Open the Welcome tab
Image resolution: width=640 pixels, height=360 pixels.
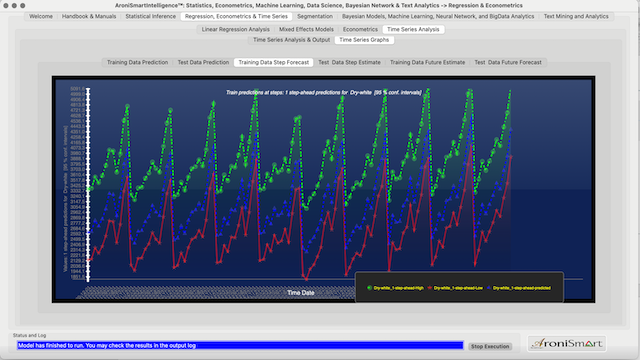point(41,16)
